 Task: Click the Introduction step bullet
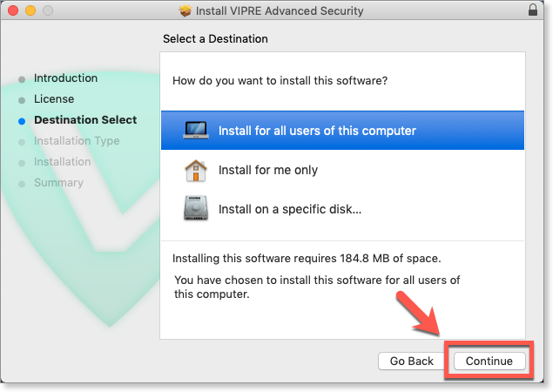click(x=22, y=78)
